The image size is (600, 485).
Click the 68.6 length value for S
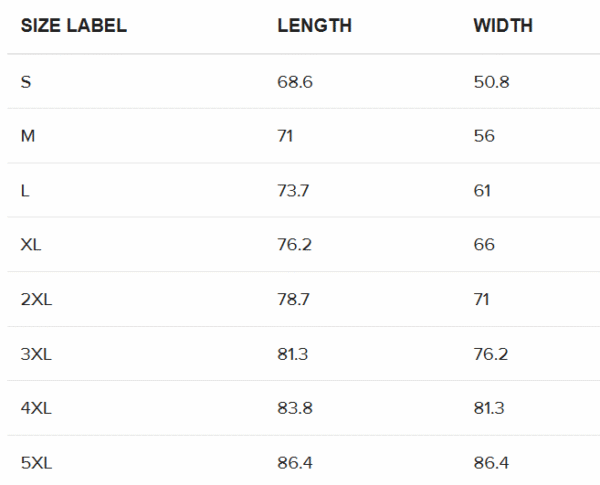(295, 82)
